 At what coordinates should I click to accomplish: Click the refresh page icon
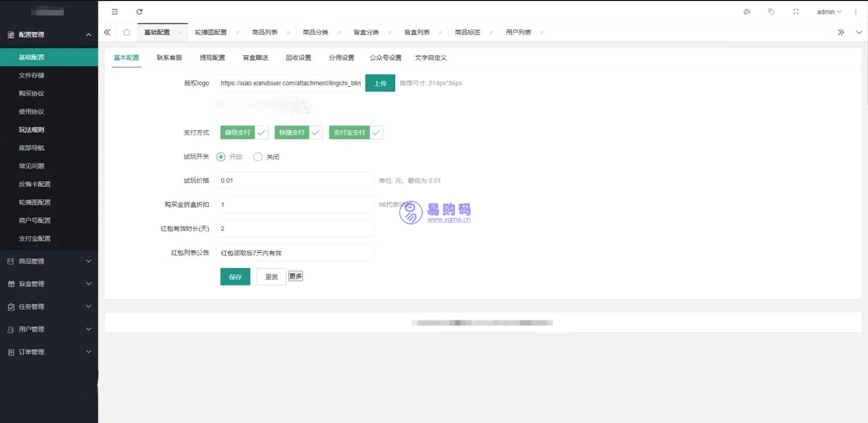point(139,12)
